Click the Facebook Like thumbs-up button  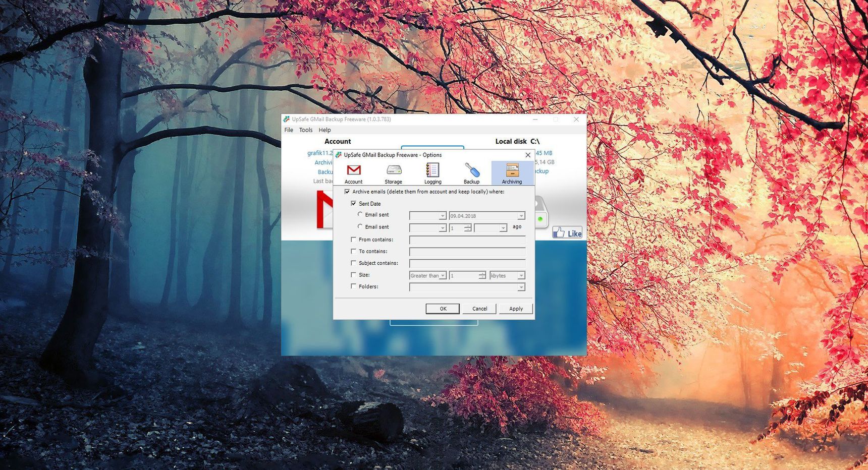pyautogui.click(x=567, y=233)
